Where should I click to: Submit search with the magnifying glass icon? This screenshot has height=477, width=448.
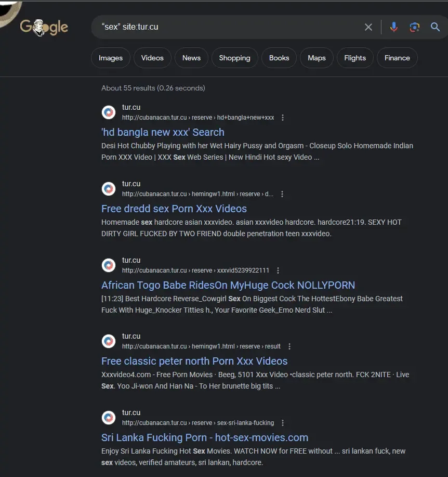pyautogui.click(x=435, y=27)
